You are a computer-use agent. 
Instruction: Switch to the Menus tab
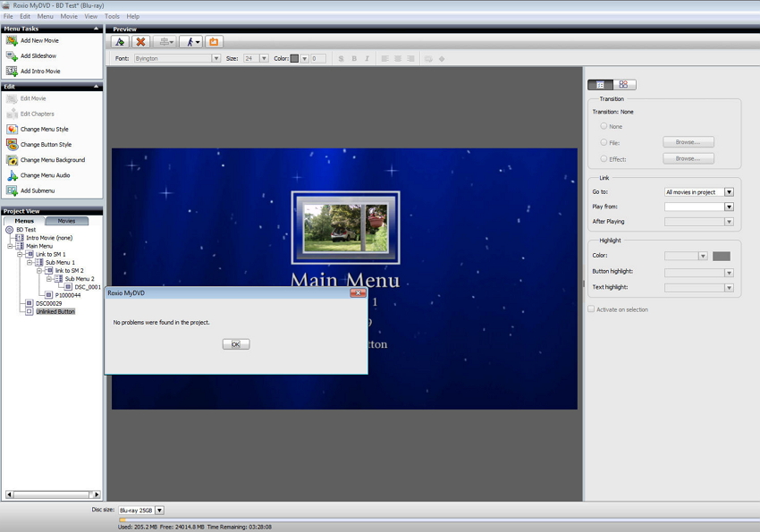point(24,221)
